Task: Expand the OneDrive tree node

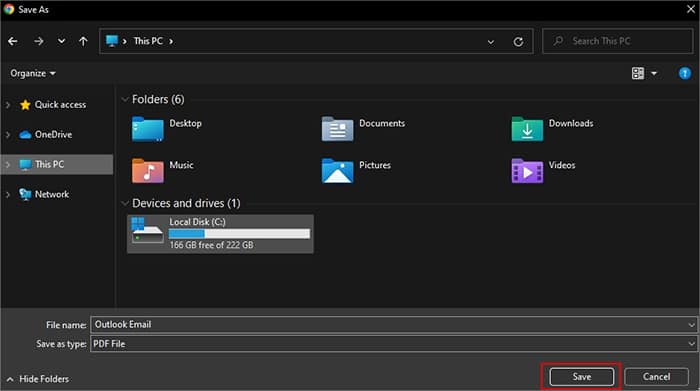Action: [x=8, y=135]
